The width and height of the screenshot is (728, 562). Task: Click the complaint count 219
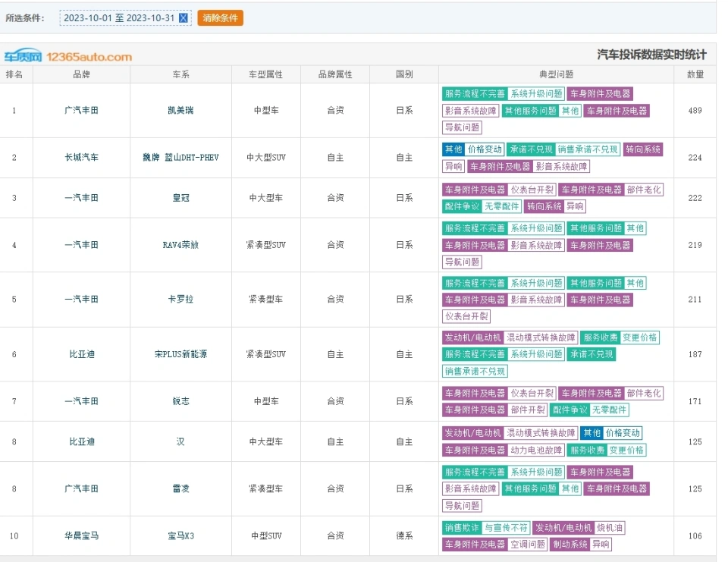point(695,245)
